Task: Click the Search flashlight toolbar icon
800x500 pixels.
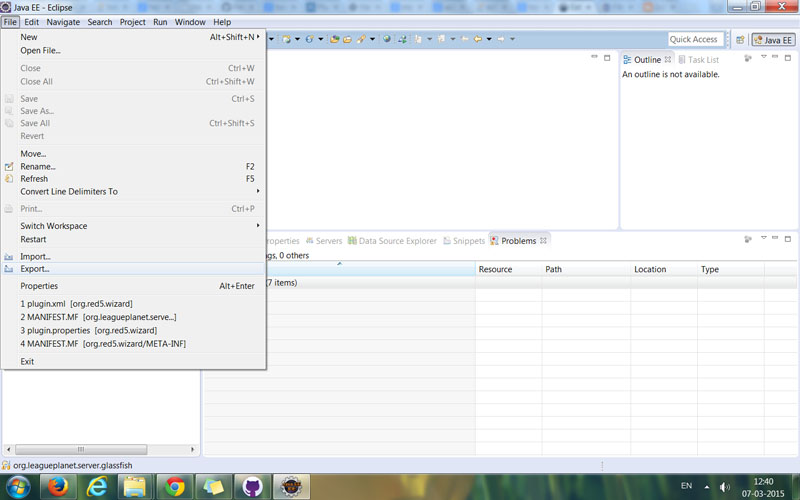Action: [x=361, y=39]
